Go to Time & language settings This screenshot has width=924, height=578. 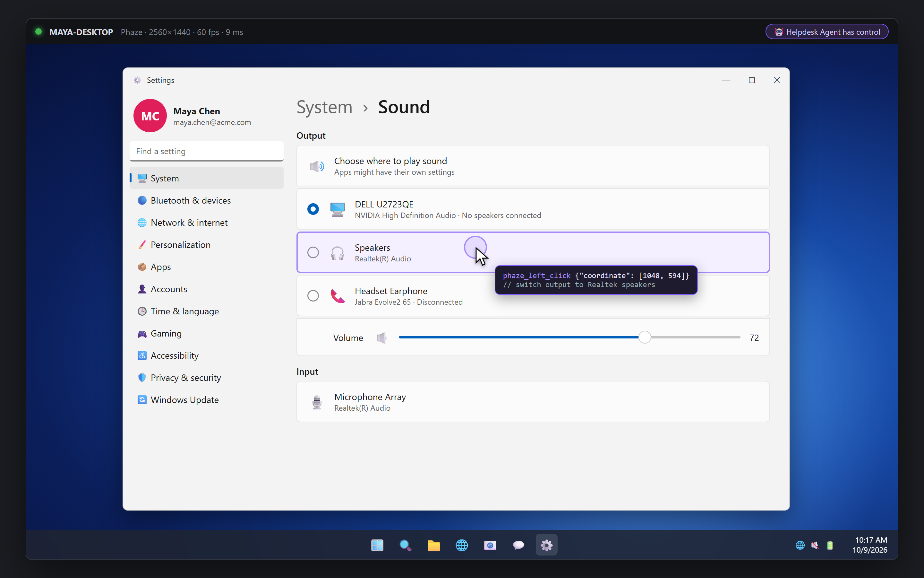[x=207, y=311]
